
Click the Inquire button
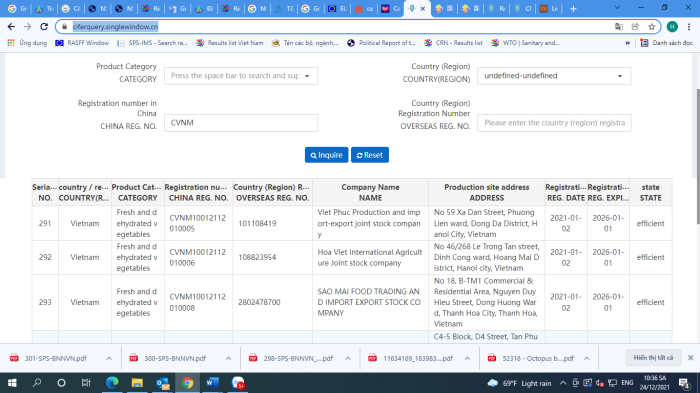click(x=326, y=155)
